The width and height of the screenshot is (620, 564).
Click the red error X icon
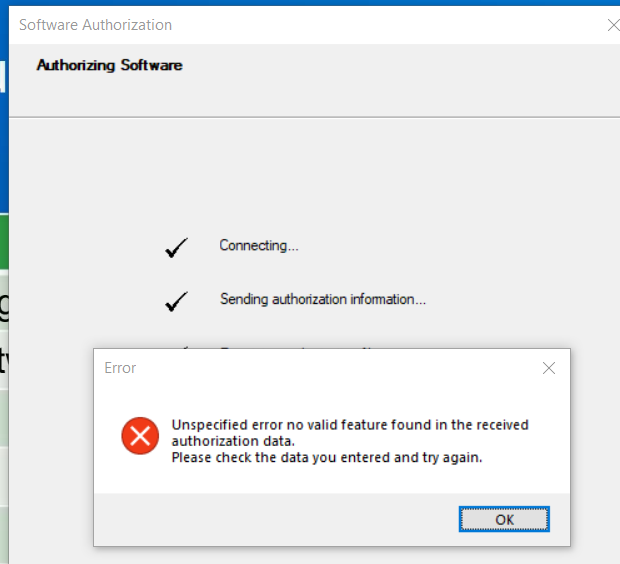point(140,436)
